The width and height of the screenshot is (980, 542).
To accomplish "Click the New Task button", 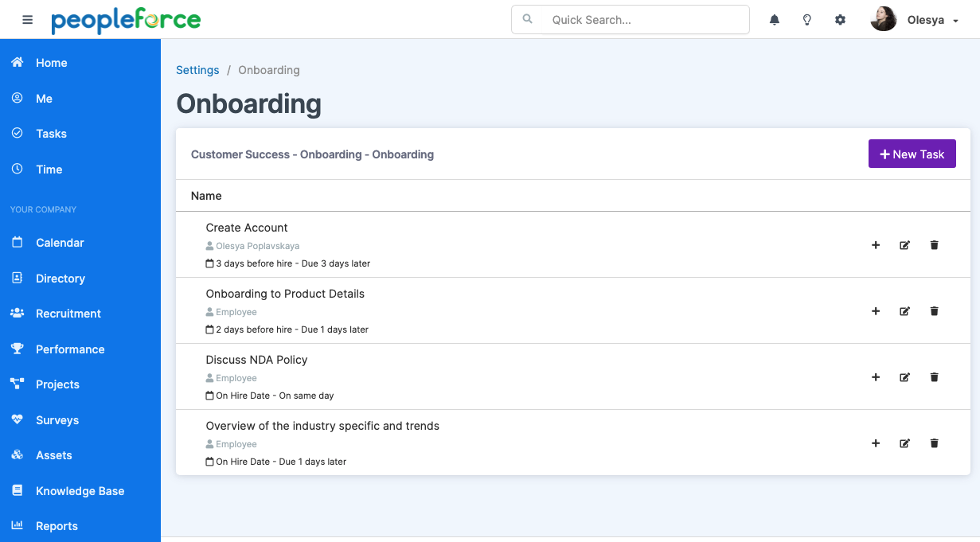I will pyautogui.click(x=912, y=154).
